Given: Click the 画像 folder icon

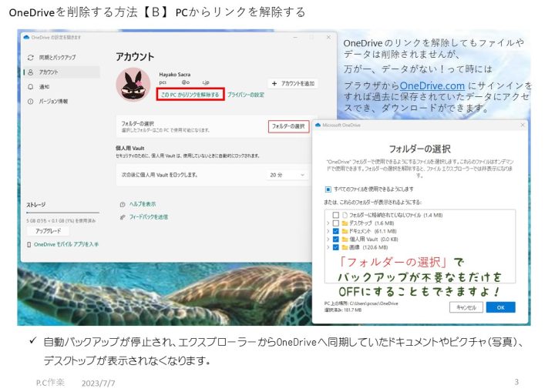Looking at the screenshot, I should point(345,247).
